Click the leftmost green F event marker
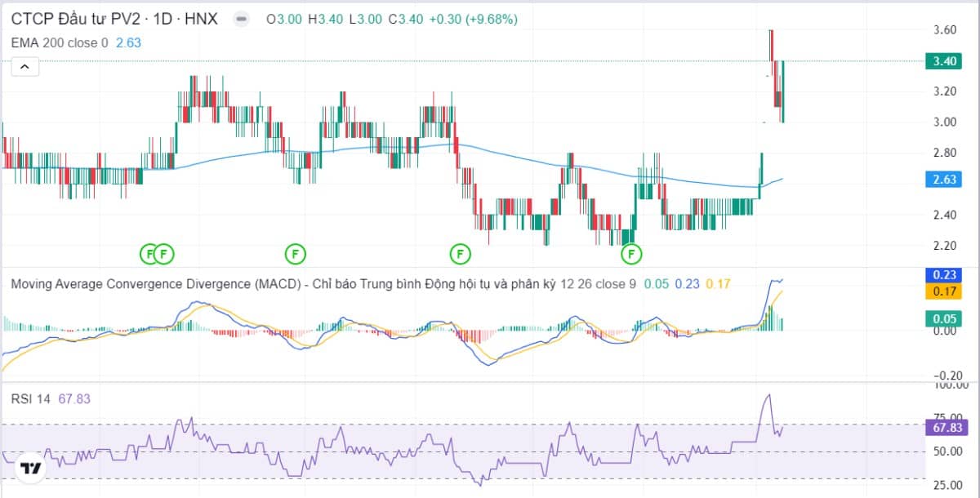The image size is (980, 498). (149, 254)
